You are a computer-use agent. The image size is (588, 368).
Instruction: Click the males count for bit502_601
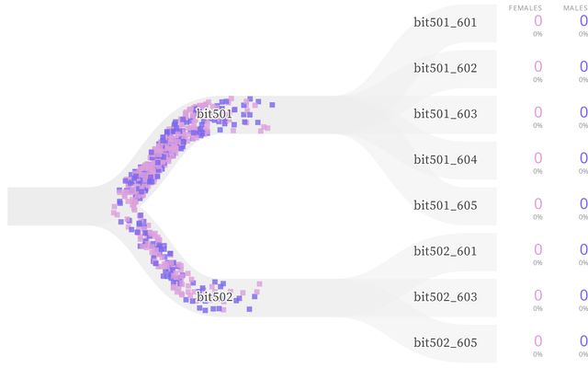pos(582,249)
